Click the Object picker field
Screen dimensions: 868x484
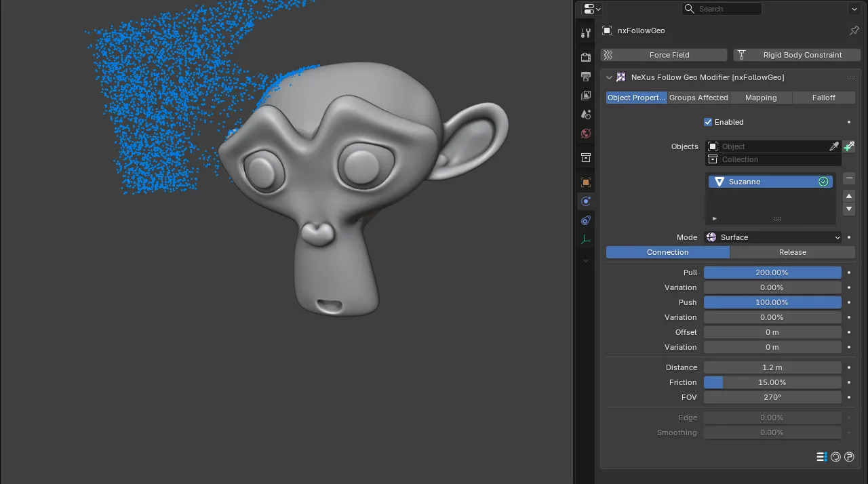[772, 146]
